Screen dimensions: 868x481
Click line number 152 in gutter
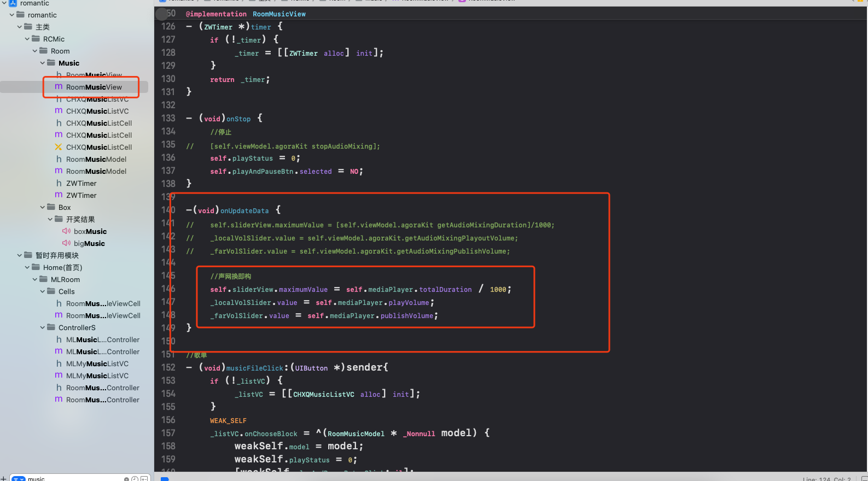168,367
